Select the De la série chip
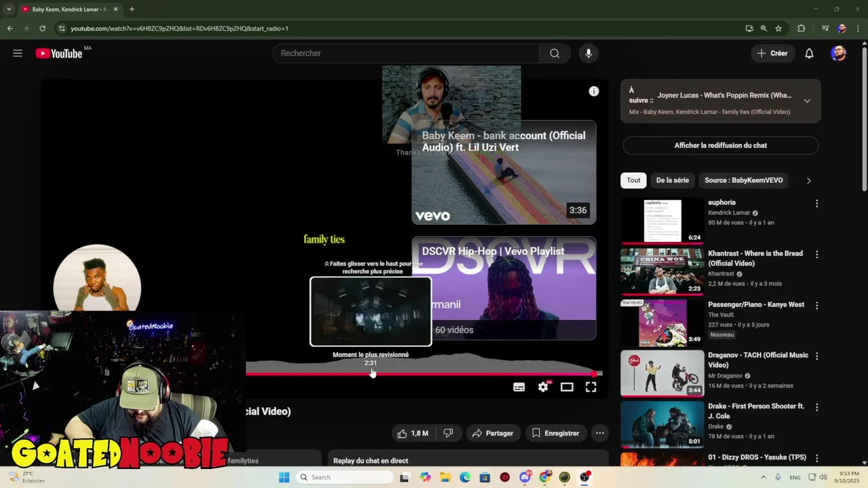868x488 pixels. click(673, 180)
